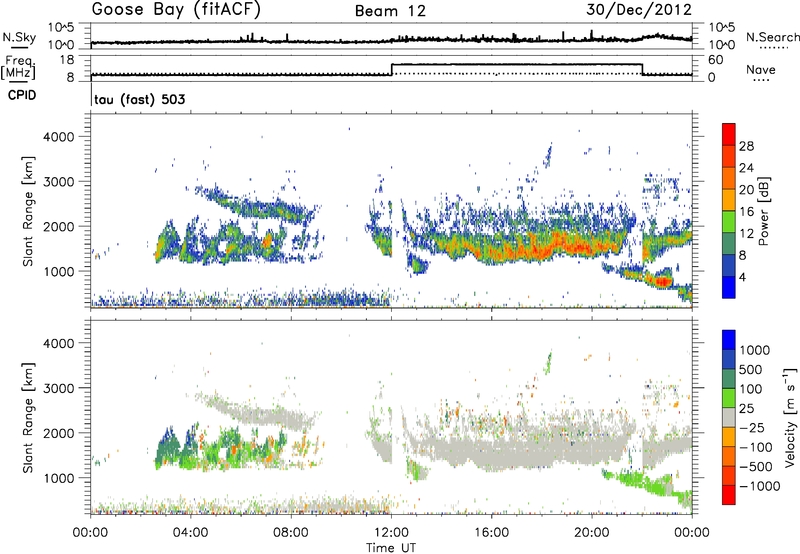The width and height of the screenshot is (800, 554).
Task: Click the blue top segment of Velocity colorbar
Action: (x=729, y=340)
